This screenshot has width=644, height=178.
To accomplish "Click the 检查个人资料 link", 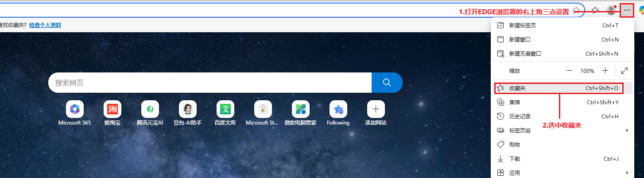I will coord(45,25).
